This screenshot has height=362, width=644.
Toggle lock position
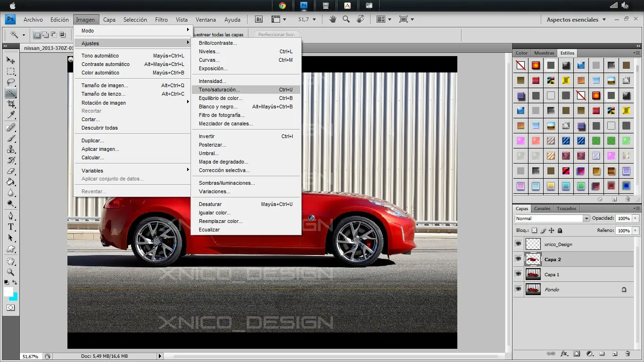pyautogui.click(x=552, y=230)
